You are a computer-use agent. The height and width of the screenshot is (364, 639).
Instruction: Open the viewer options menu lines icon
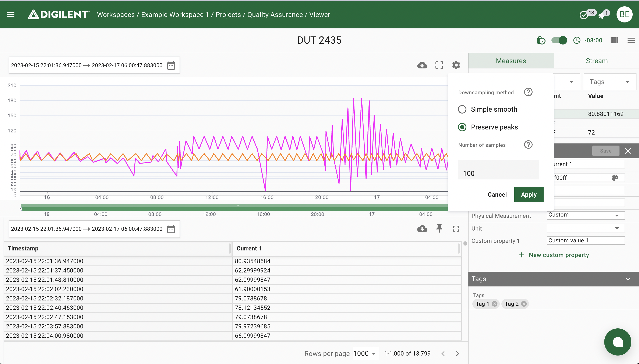(x=631, y=40)
